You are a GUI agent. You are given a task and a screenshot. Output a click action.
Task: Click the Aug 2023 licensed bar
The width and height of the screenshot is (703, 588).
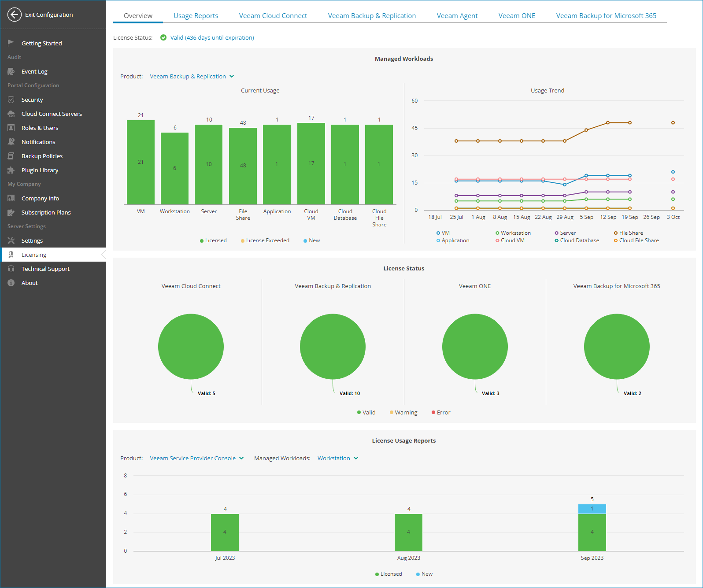click(408, 532)
